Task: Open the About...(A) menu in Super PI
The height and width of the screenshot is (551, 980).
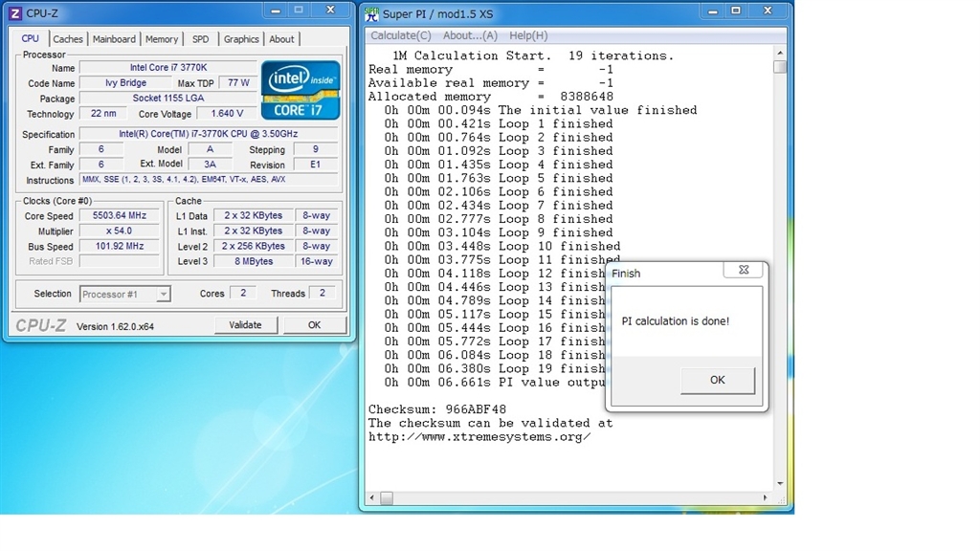Action: [470, 35]
